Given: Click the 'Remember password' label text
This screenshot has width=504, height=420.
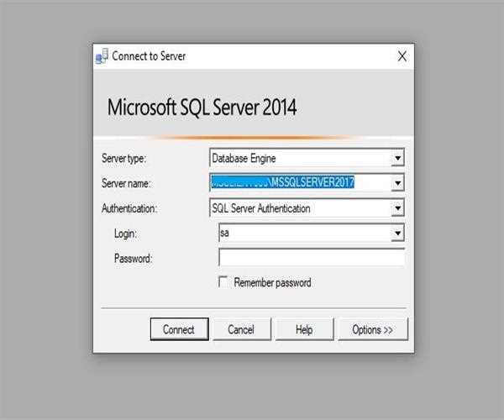Looking at the screenshot, I should pos(272,283).
